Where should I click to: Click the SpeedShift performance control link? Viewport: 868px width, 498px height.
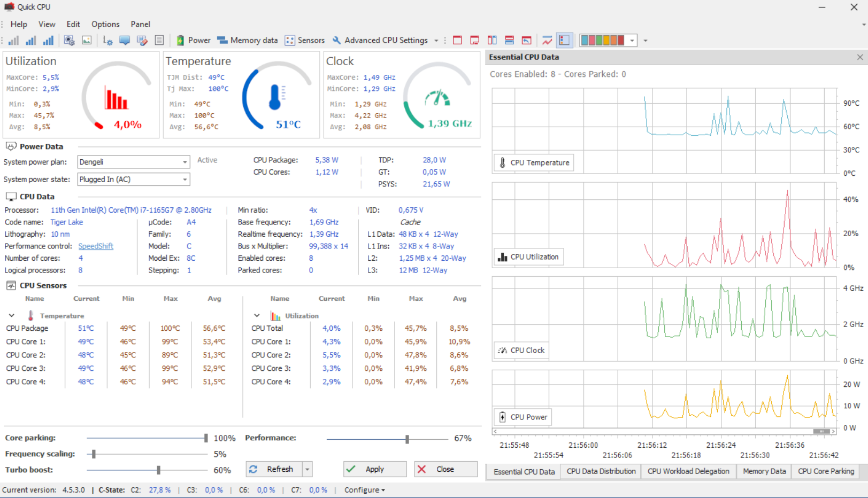pyautogui.click(x=96, y=246)
